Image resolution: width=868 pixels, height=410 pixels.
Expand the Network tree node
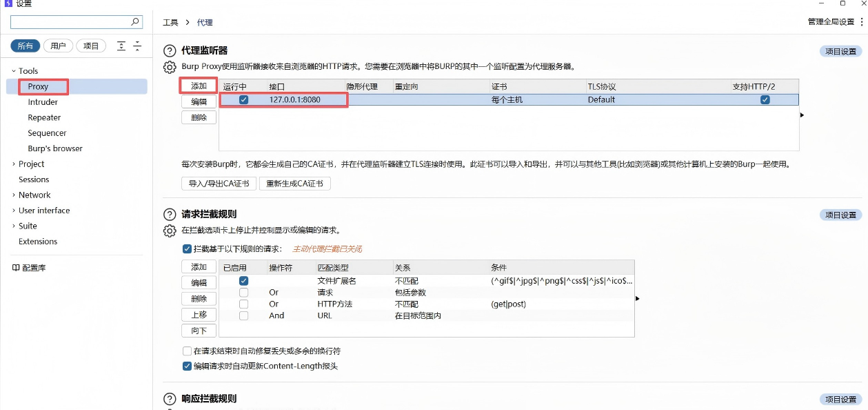(13, 195)
